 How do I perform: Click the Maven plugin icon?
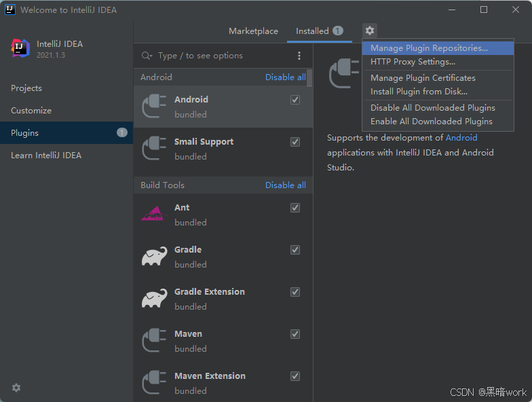155,341
